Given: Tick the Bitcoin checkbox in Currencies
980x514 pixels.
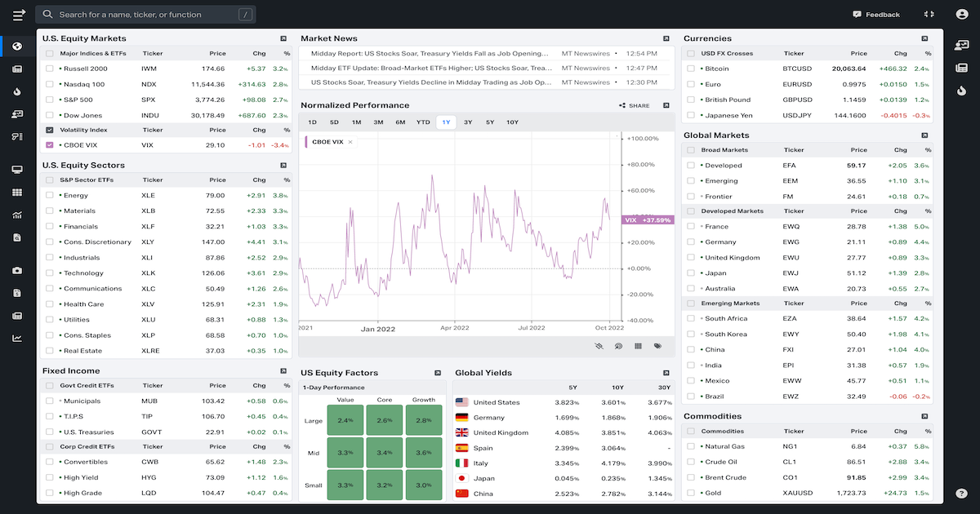Looking at the screenshot, I should pyautogui.click(x=691, y=69).
